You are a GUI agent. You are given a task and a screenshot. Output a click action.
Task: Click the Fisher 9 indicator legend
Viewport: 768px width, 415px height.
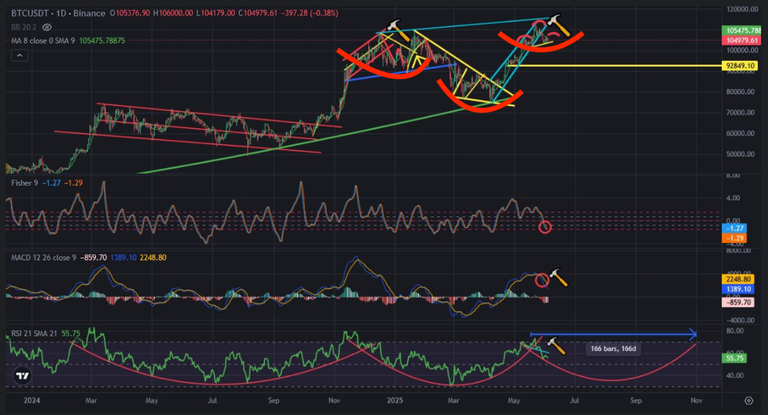[x=24, y=183]
